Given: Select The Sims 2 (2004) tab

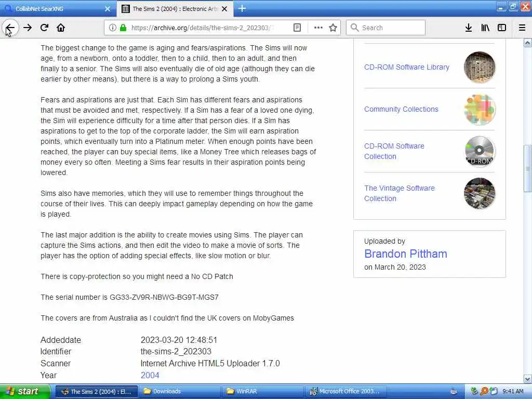Looking at the screenshot, I should 175,9.
